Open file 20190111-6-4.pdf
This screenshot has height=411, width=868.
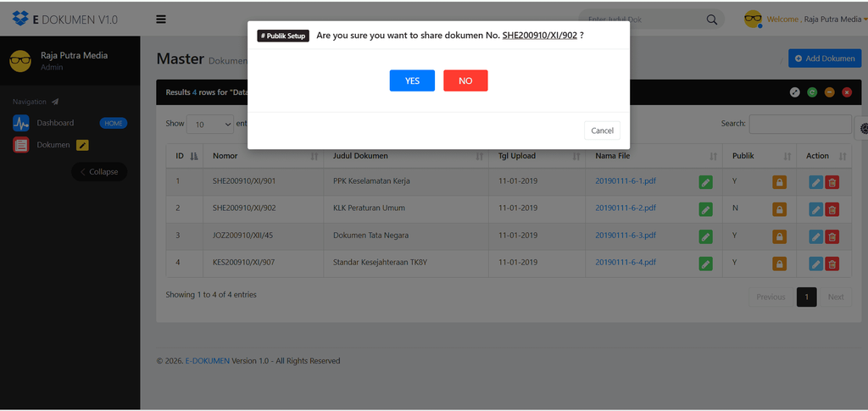pos(626,262)
